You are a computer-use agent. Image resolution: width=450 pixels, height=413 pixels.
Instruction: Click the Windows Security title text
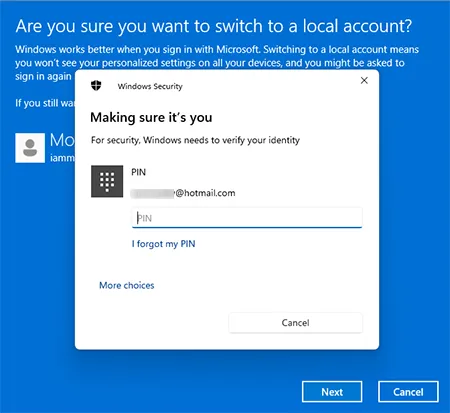tap(150, 86)
